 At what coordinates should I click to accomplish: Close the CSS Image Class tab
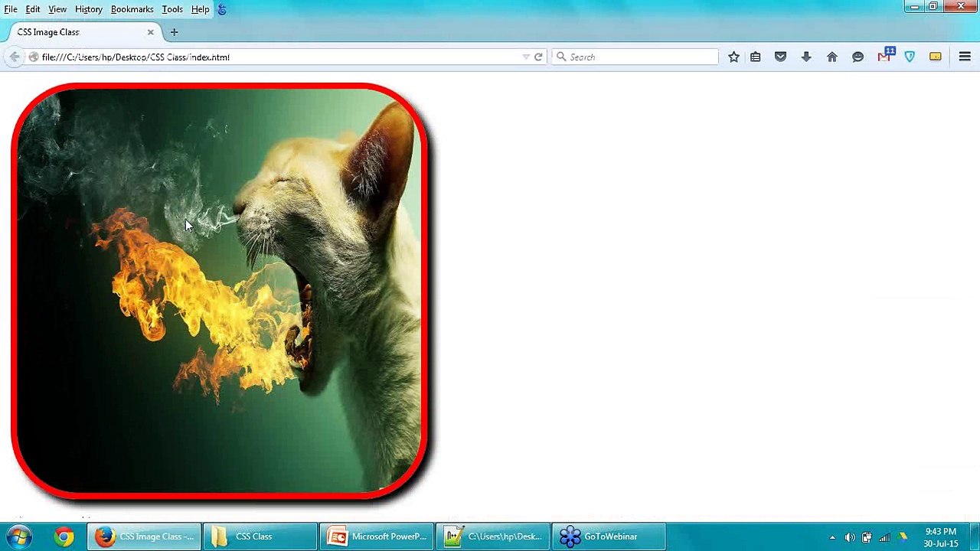coord(150,32)
